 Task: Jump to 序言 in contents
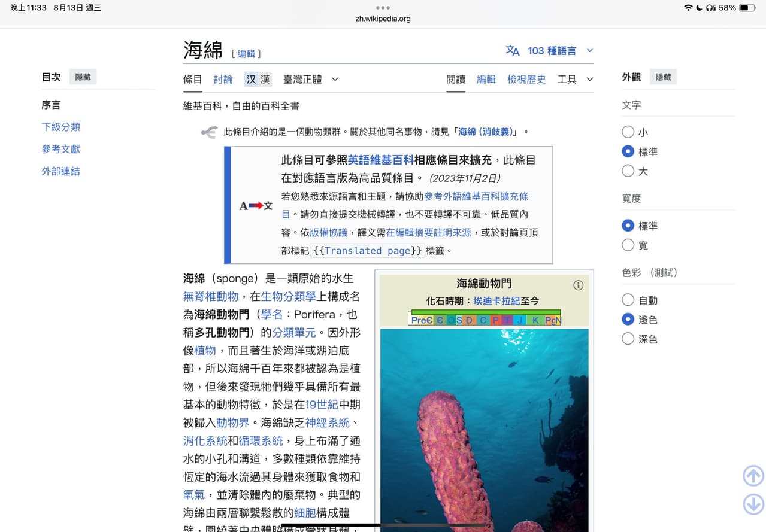(x=51, y=105)
